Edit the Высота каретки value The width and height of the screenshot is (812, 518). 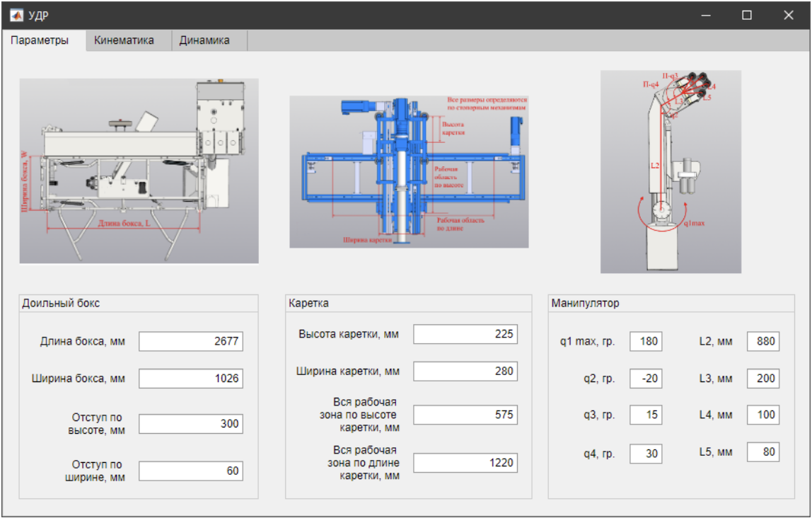[465, 334]
